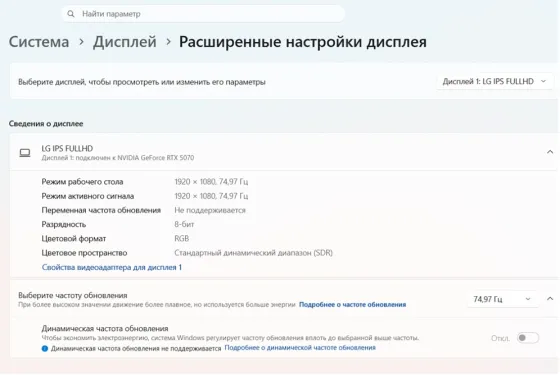Click the Цветовой формат label
The image size is (560, 376).
click(74, 239)
